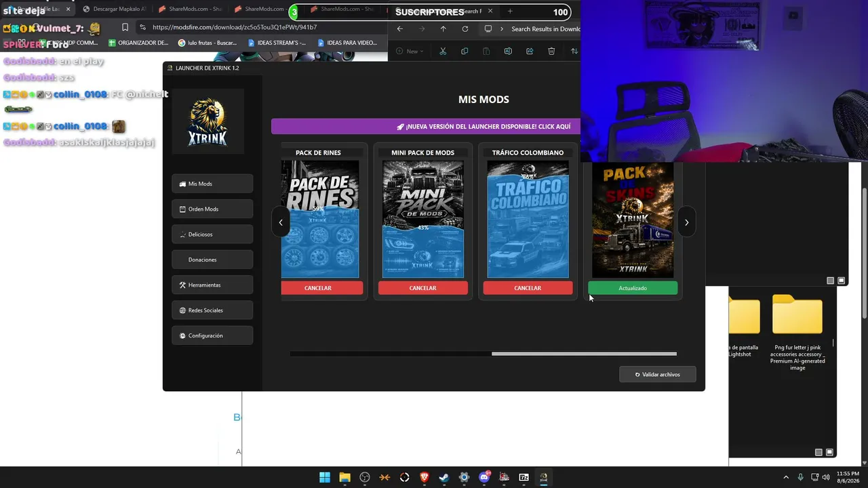Show previous mods with left carousel arrow
Image resolution: width=868 pixels, height=488 pixels.
click(281, 222)
